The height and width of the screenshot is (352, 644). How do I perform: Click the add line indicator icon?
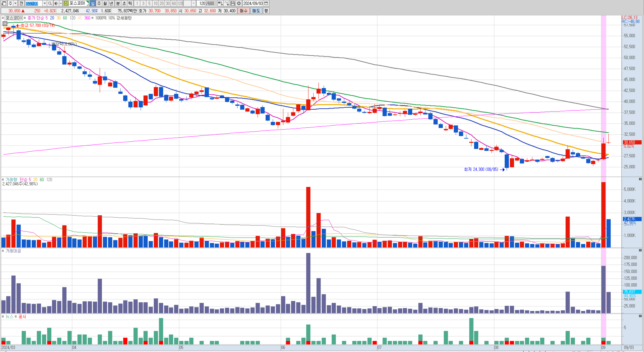coord(226,3)
